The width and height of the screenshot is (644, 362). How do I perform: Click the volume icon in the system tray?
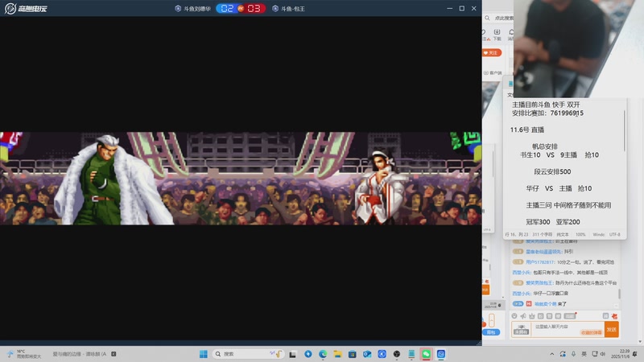coord(603,354)
